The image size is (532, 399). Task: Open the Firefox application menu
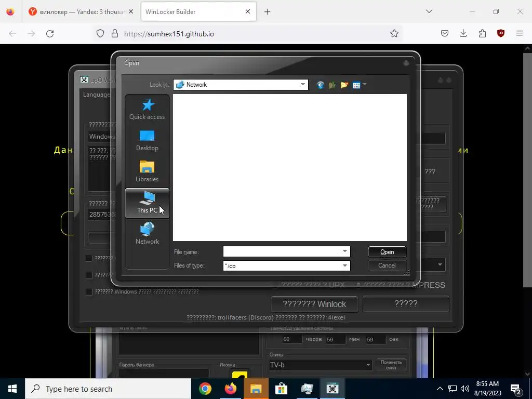tap(520, 34)
